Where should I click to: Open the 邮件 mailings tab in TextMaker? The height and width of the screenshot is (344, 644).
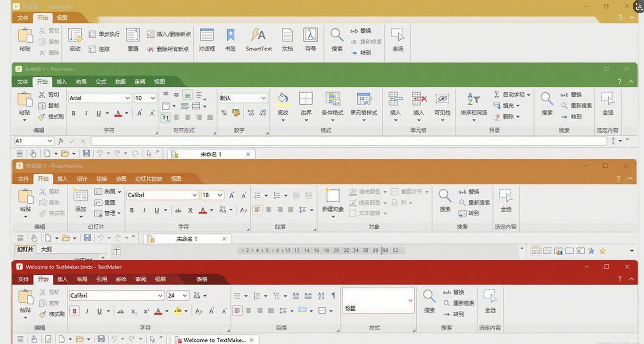(121, 279)
